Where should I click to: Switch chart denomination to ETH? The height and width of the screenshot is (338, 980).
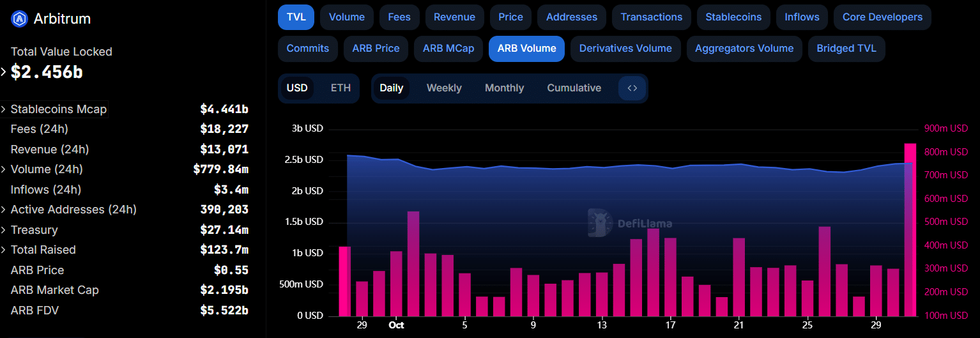[x=341, y=88]
